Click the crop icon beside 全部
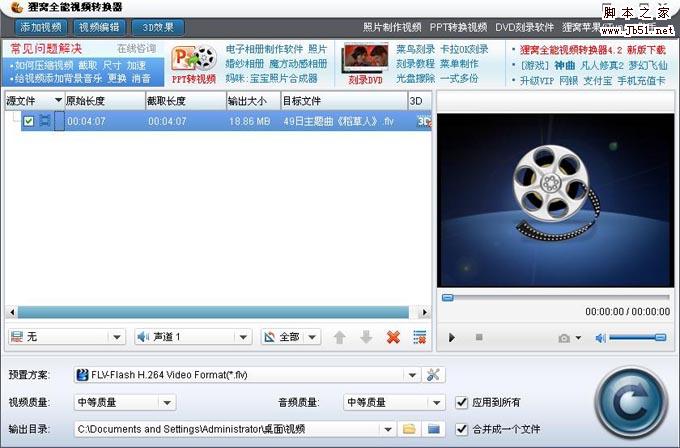The width and height of the screenshot is (680, 448). point(269,337)
